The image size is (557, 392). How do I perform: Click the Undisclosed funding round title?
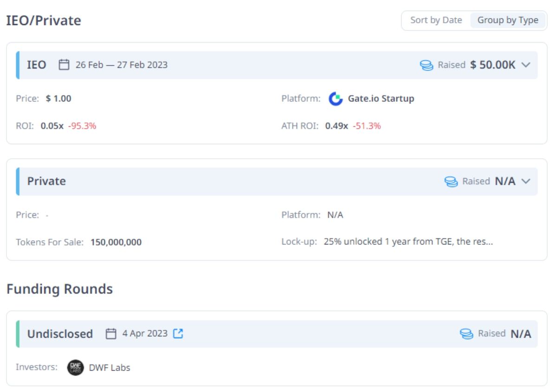[x=60, y=334]
